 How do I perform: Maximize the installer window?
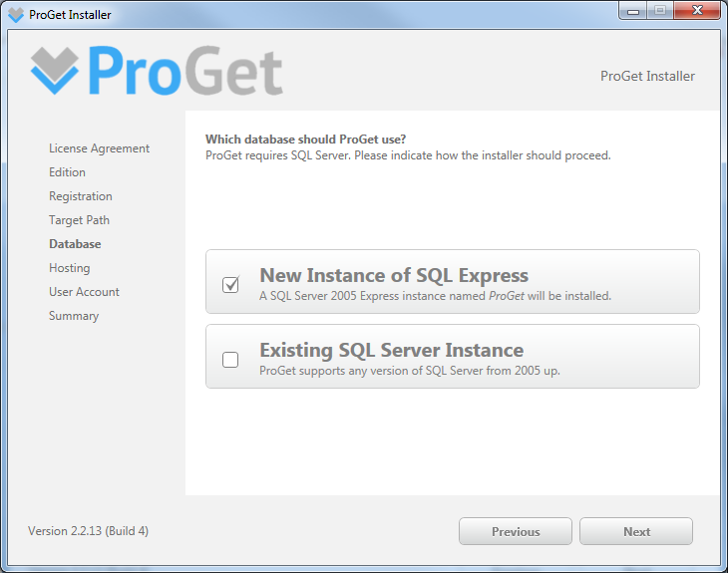click(660, 11)
